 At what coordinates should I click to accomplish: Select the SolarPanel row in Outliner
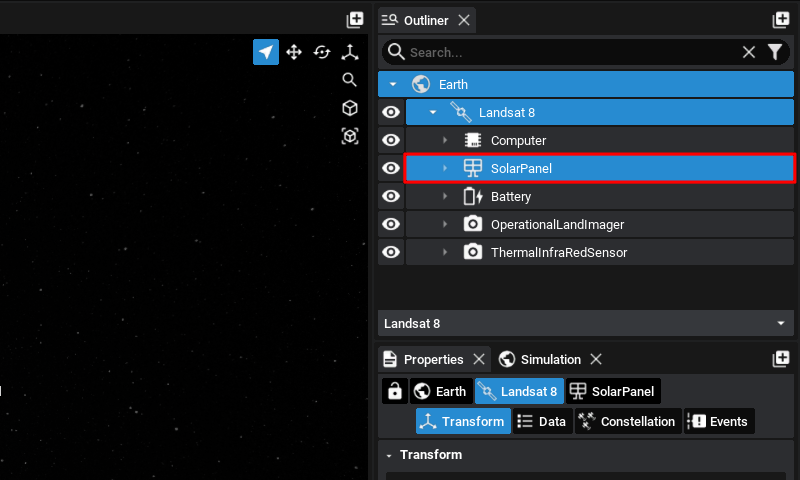600,168
